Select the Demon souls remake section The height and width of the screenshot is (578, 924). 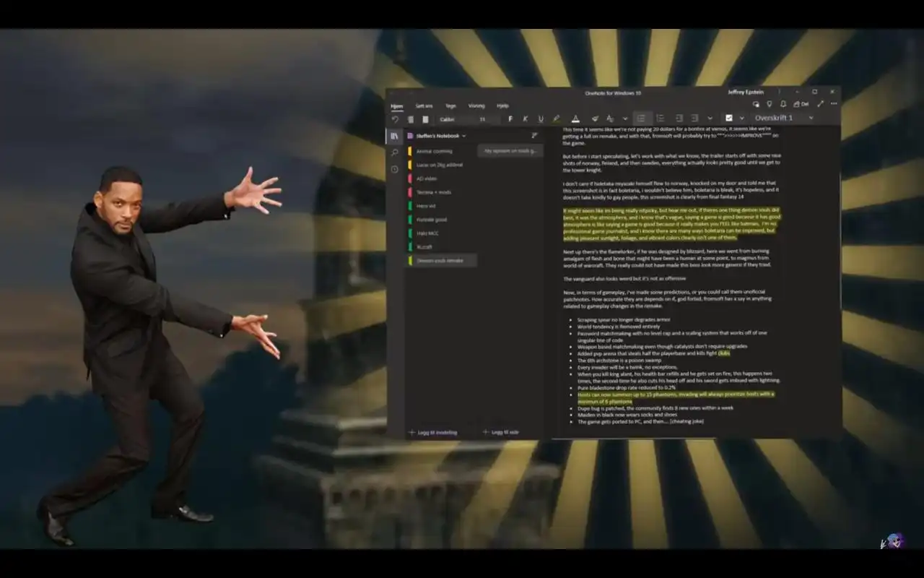tap(440, 260)
